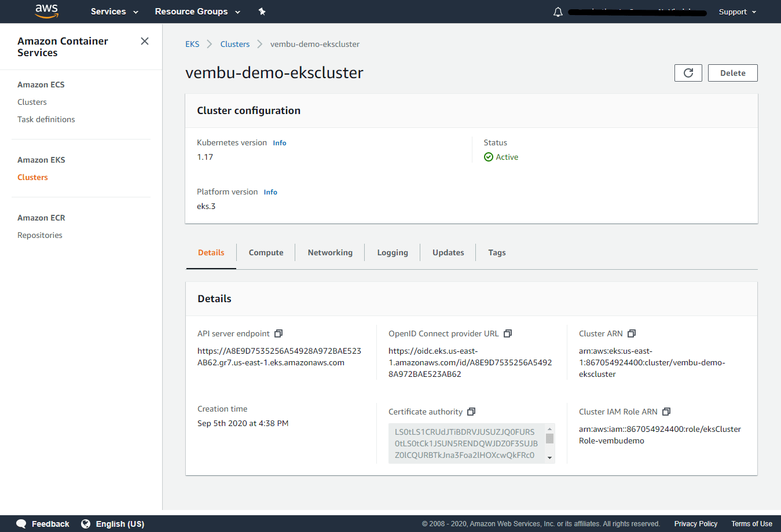Close the Amazon Container Services sidebar
Image resolution: width=781 pixels, height=532 pixels.
click(x=145, y=41)
